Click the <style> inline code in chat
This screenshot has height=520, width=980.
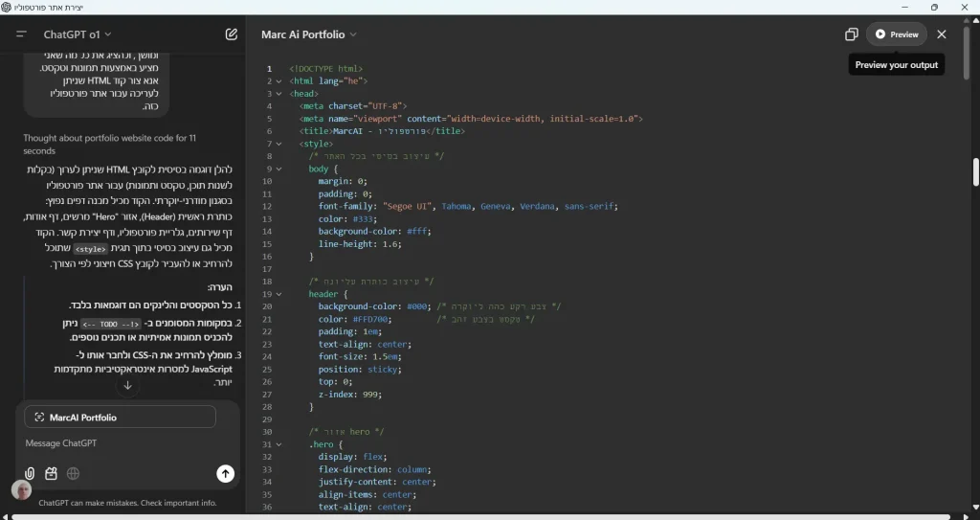coord(91,249)
